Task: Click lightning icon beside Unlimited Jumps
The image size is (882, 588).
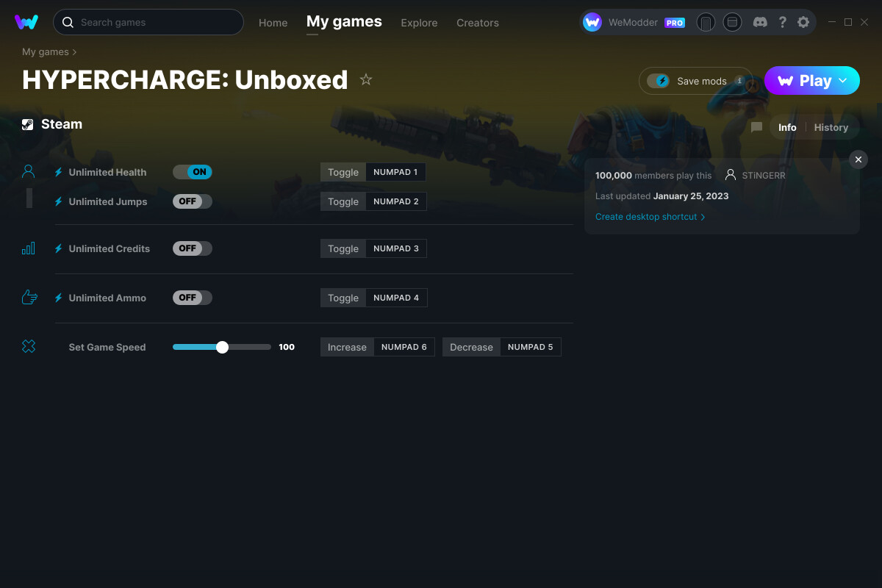Action: pos(59,201)
